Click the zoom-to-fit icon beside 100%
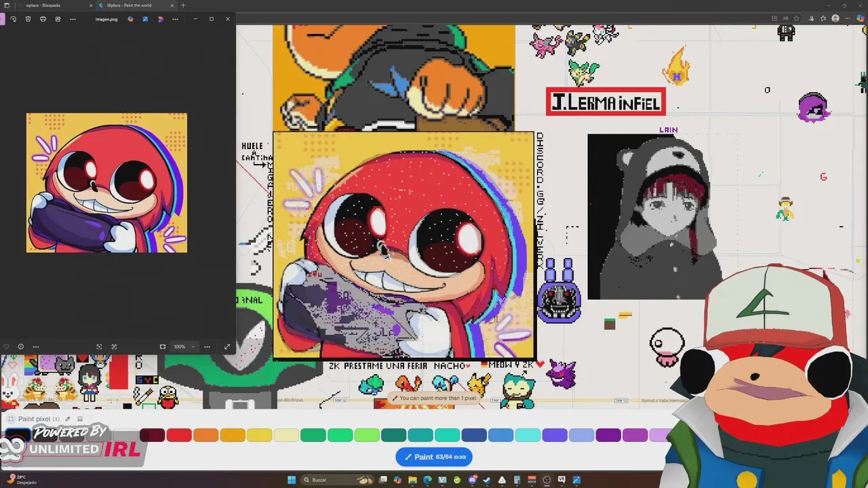 click(162, 346)
